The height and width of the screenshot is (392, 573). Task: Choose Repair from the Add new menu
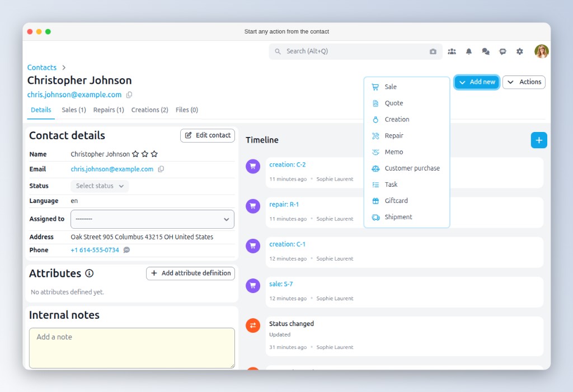click(x=394, y=136)
